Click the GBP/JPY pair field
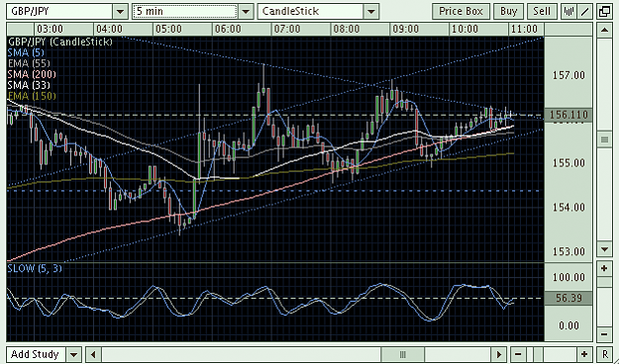The height and width of the screenshot is (364, 619). click(59, 12)
